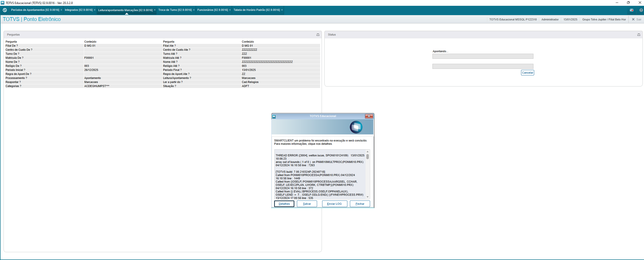The height and width of the screenshot is (260, 644).
Task: Click the error dialog's title bar icon
Action: click(x=274, y=117)
